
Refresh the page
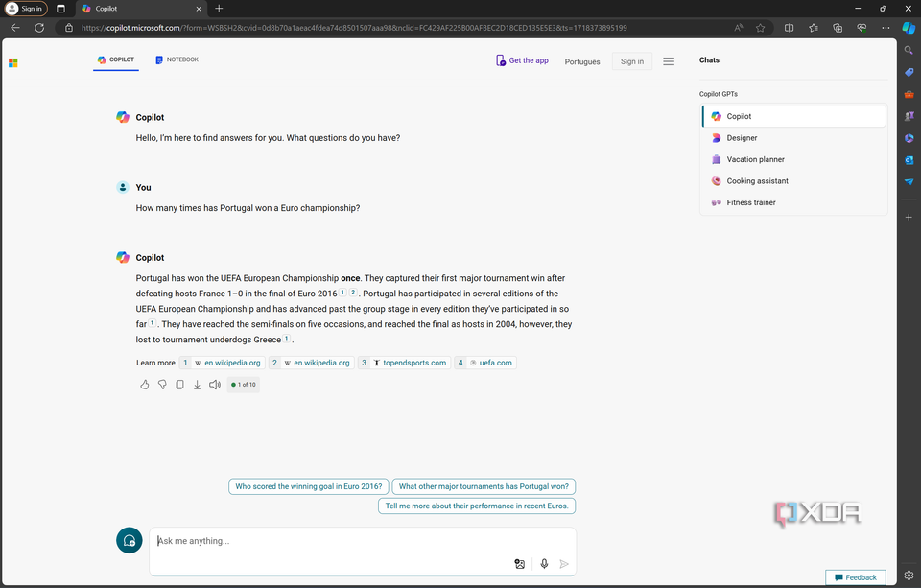[x=39, y=28]
